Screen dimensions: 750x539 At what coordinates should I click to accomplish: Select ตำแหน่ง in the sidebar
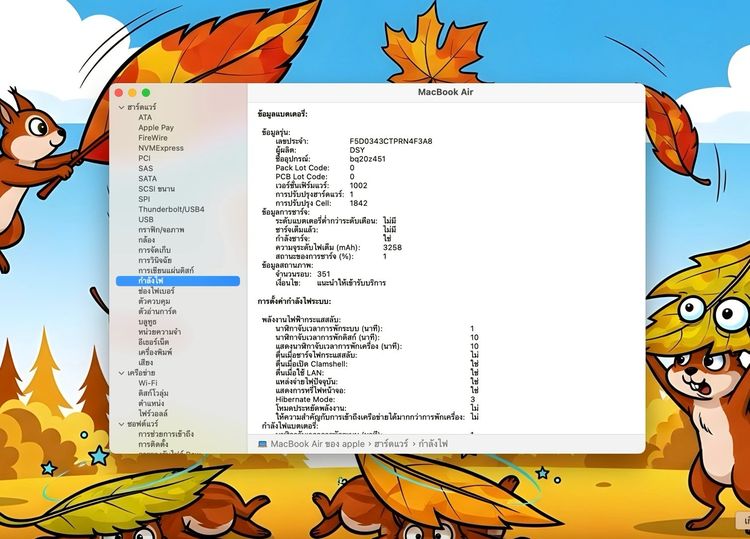(x=151, y=403)
